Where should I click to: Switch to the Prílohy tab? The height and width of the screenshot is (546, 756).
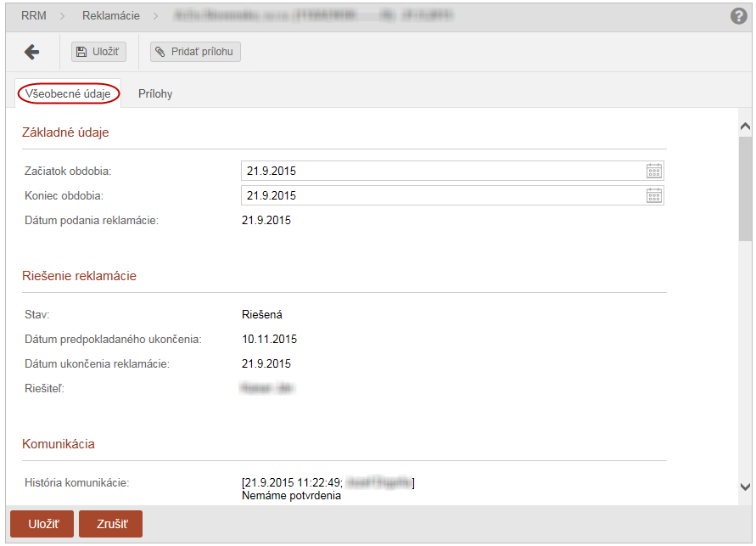(155, 93)
